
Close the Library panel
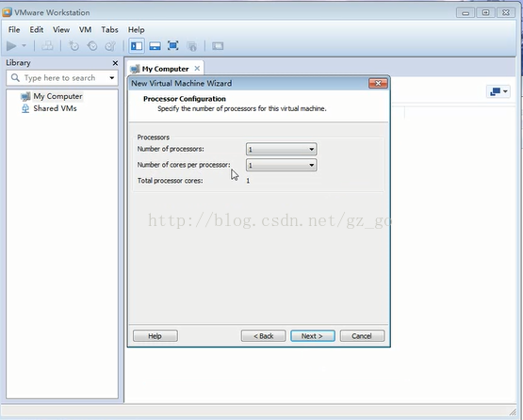coord(115,63)
